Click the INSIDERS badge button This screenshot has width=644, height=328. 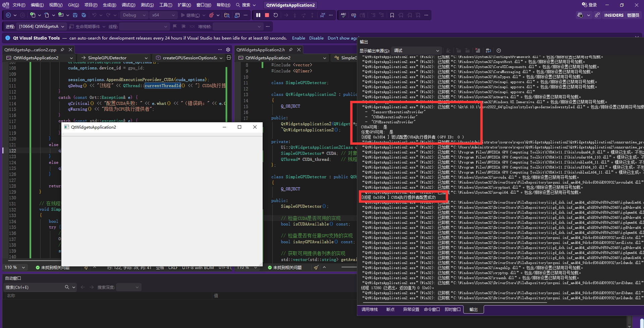pyautogui.click(x=614, y=15)
